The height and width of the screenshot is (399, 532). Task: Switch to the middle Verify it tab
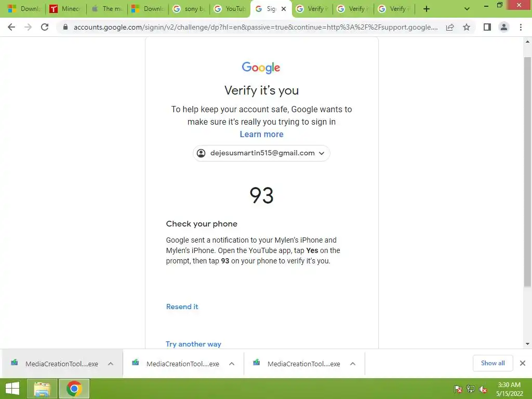tap(353, 9)
